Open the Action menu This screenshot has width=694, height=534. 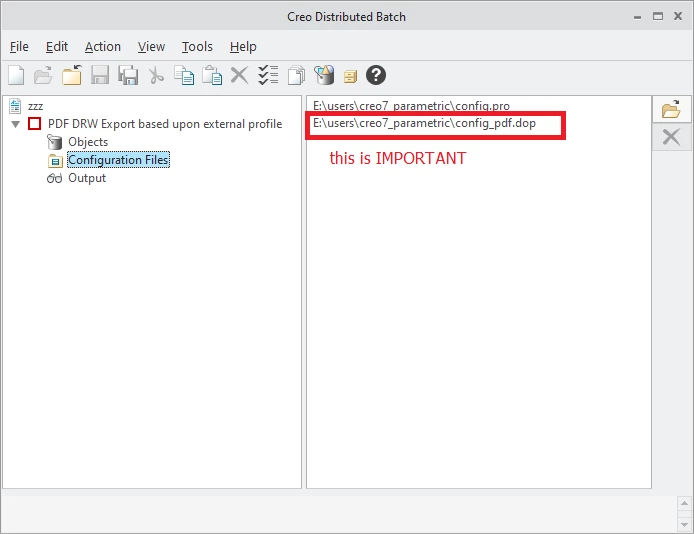[103, 46]
